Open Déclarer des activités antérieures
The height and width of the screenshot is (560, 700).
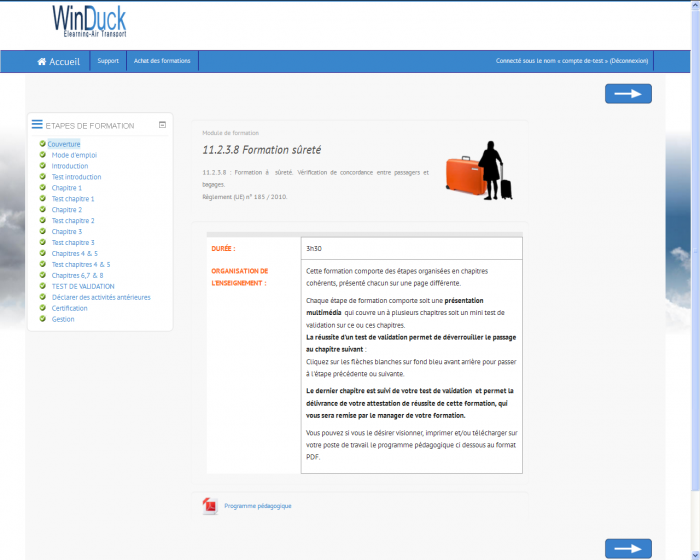[101, 297]
